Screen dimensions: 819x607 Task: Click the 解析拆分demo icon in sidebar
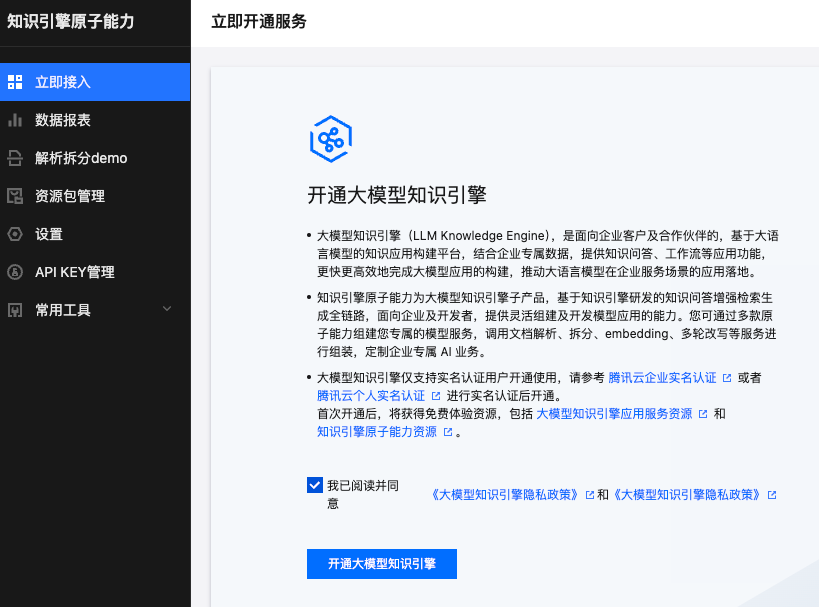pos(15,158)
